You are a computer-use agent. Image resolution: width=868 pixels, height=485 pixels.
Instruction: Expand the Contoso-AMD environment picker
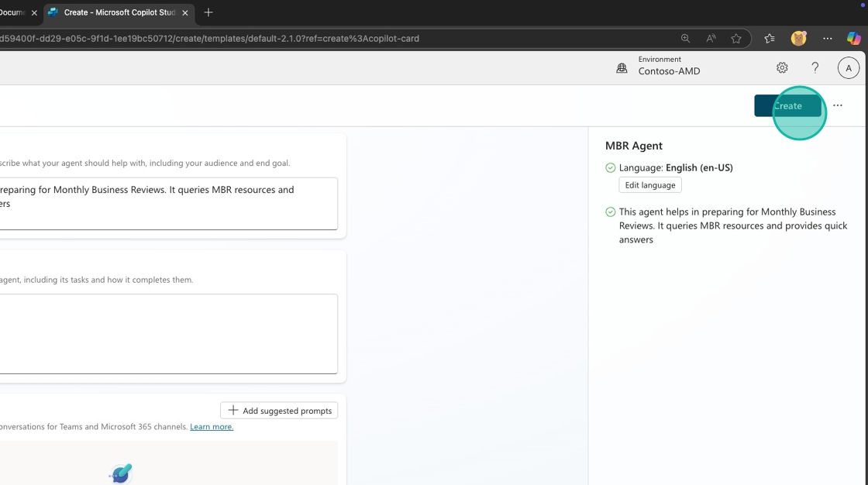(659, 66)
